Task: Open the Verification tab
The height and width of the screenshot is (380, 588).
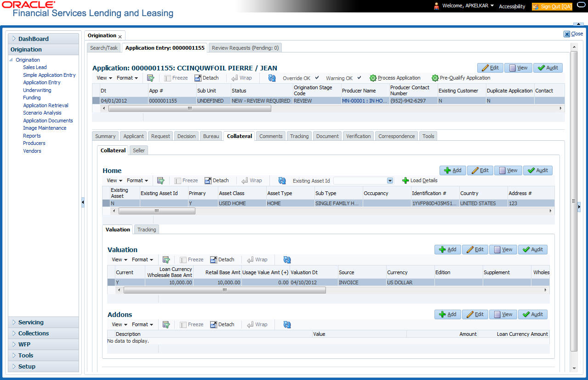Action: click(359, 136)
